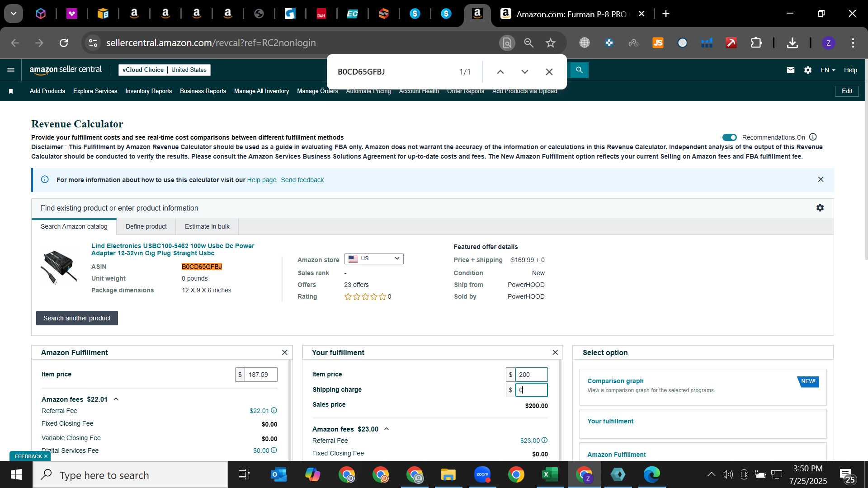The width and height of the screenshot is (868, 488).
Task: Click the Help link in header
Action: point(850,70)
